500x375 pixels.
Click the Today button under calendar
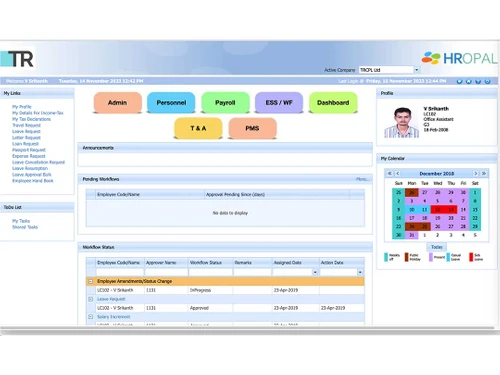[x=437, y=247]
